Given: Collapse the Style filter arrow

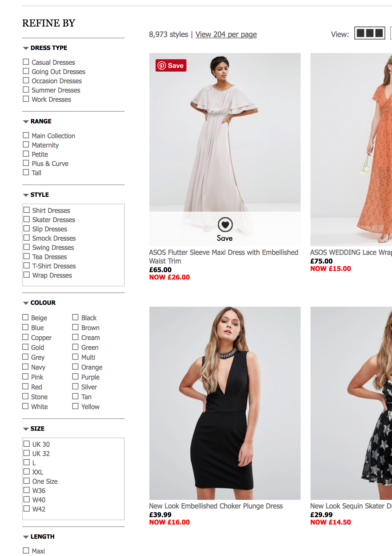Looking at the screenshot, I should (x=26, y=195).
